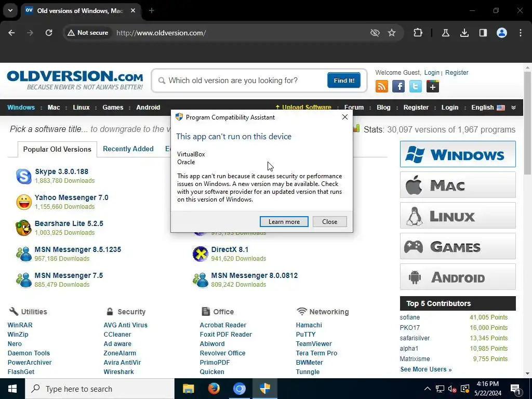Expand the language options chevron
532x399 pixels.
(513, 108)
